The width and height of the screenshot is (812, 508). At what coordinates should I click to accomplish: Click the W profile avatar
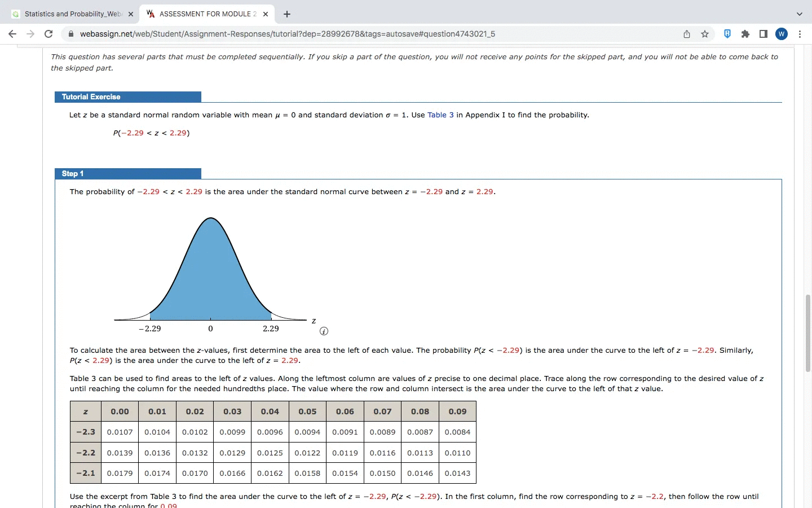(x=782, y=34)
